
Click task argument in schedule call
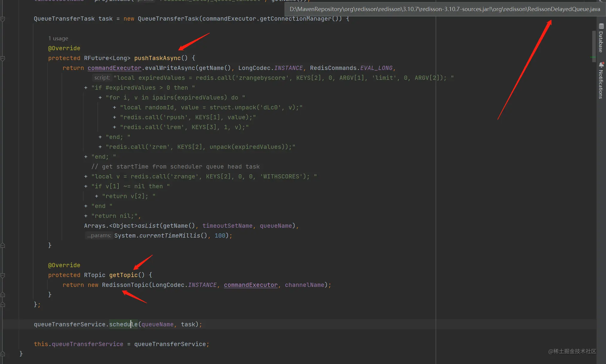188,324
